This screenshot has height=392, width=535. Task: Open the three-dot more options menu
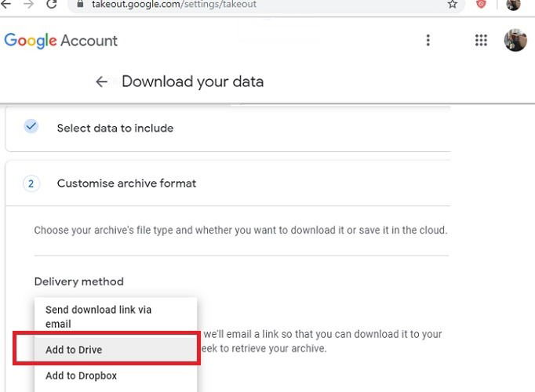[x=428, y=40]
